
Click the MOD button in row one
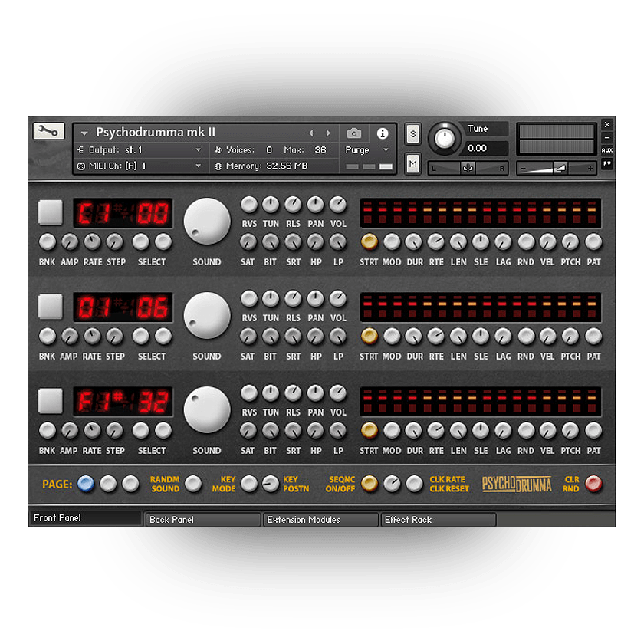coord(392,242)
